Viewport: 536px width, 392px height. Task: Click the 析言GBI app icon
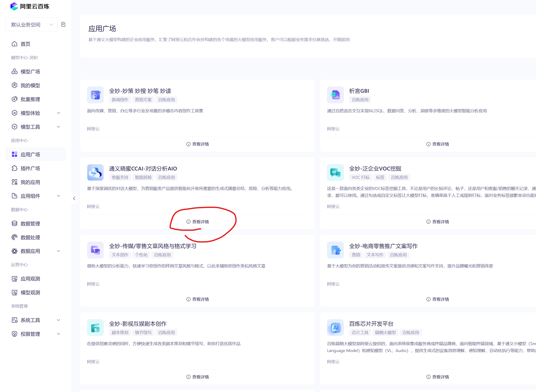point(335,95)
